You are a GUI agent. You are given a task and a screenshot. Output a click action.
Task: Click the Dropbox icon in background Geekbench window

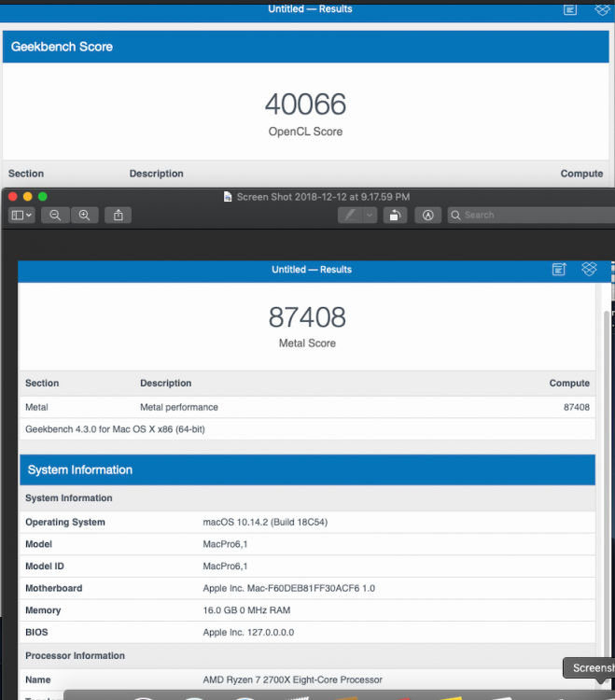(x=602, y=9)
